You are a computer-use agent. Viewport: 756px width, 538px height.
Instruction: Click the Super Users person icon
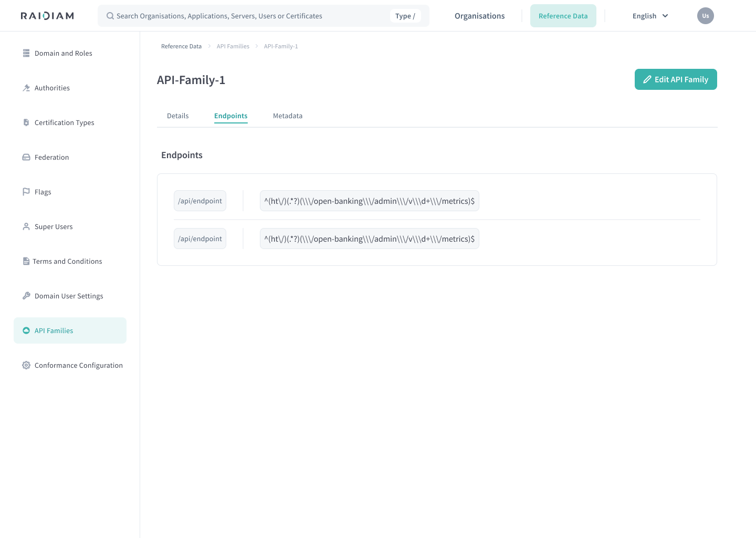click(x=26, y=226)
